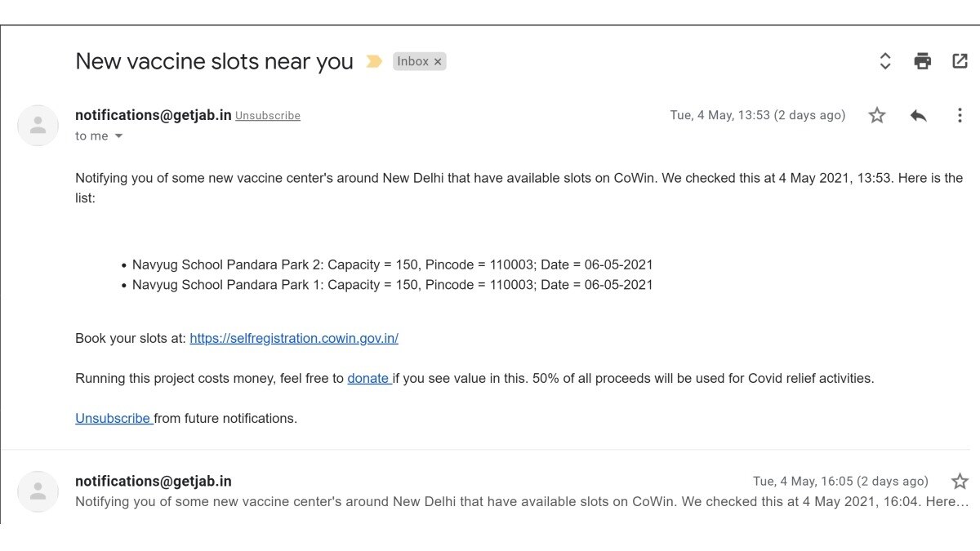Click Unsubscribe next to sender address
The width and height of the screenshot is (980, 551).
(268, 116)
